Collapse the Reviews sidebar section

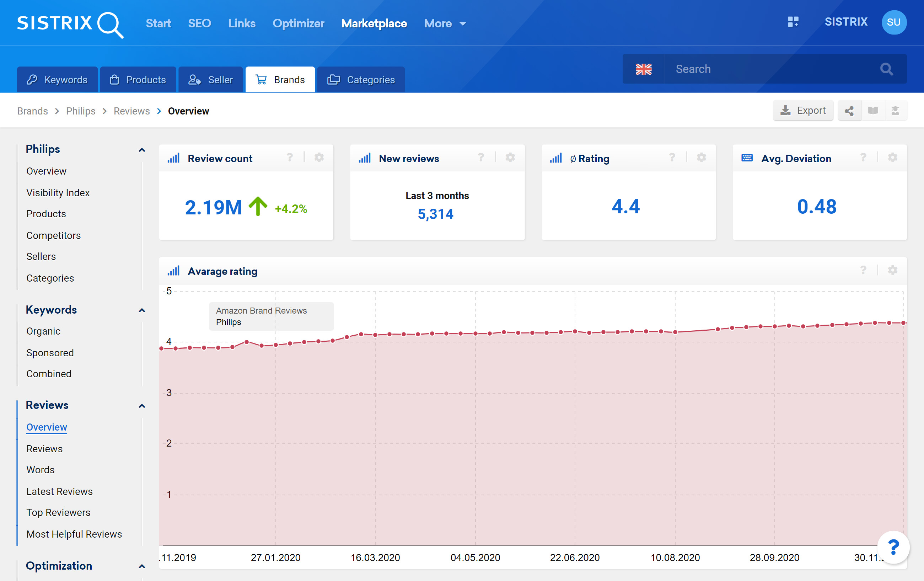click(141, 406)
